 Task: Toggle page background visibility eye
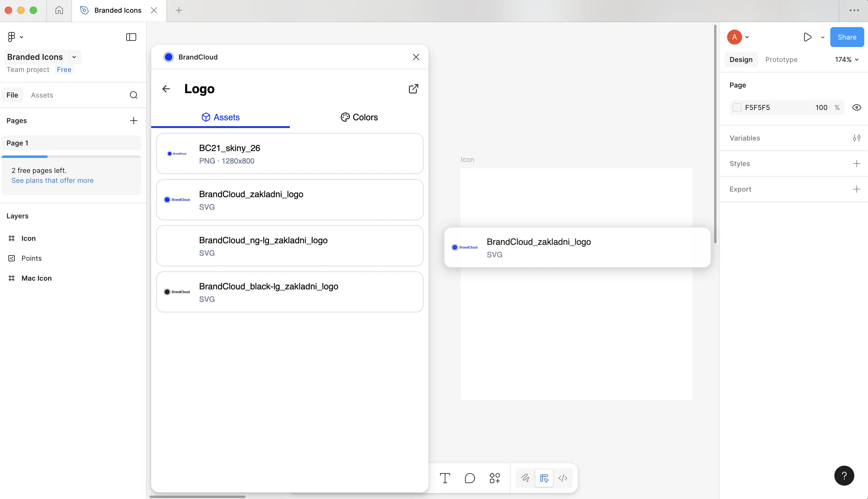coord(856,107)
